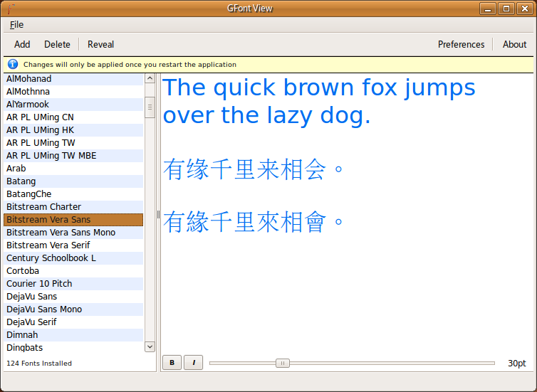Click the font list scroll up arrow
The height and width of the screenshot is (392, 537).
click(150, 78)
